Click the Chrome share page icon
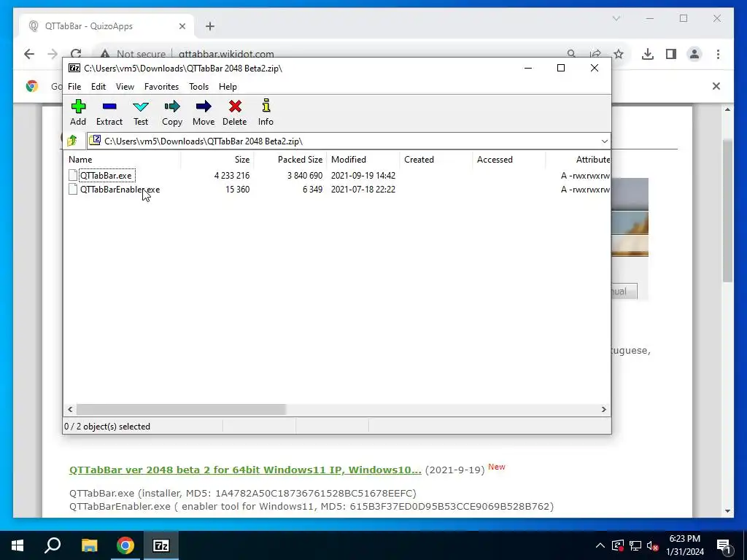The image size is (747, 560). pyautogui.click(x=595, y=54)
